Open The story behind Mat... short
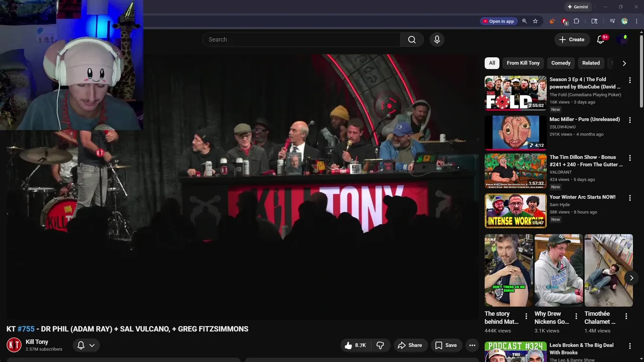Image resolution: width=644 pixels, height=362 pixels. click(508, 270)
